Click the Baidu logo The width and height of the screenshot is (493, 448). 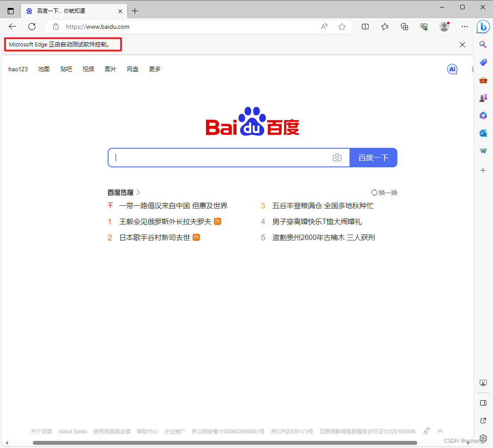252,122
